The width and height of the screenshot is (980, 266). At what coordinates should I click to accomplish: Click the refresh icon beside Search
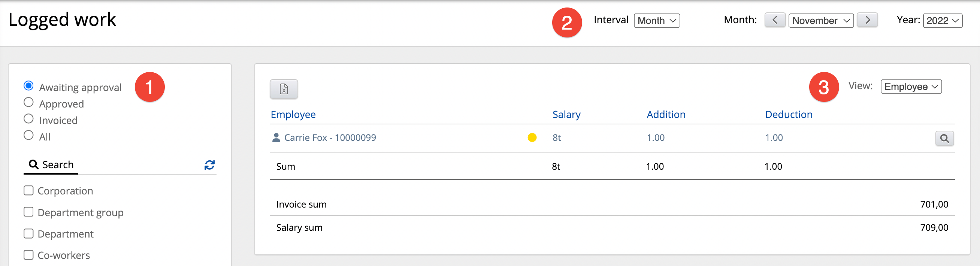pyautogui.click(x=209, y=165)
